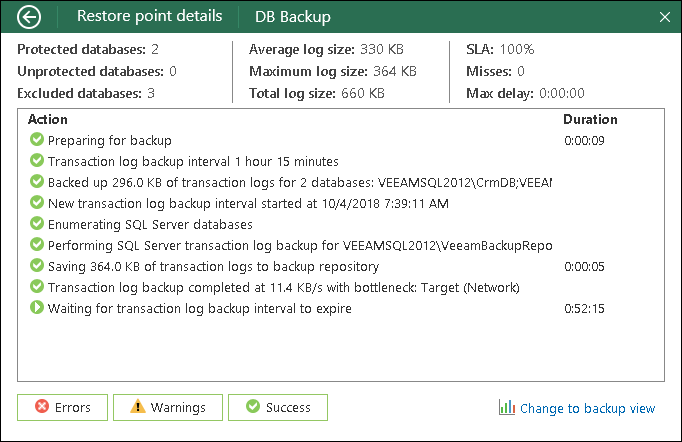Screen dimensions: 682x442
Task: Select 'Saving 364.0 KB of transaction logs' row
Action: [341, 266]
